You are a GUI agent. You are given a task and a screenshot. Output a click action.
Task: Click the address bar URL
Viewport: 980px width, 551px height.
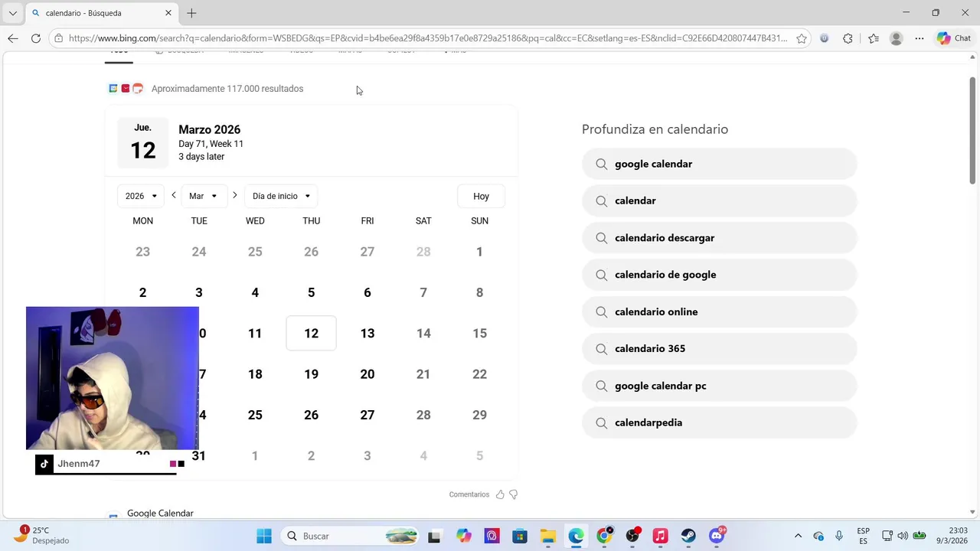427,38
